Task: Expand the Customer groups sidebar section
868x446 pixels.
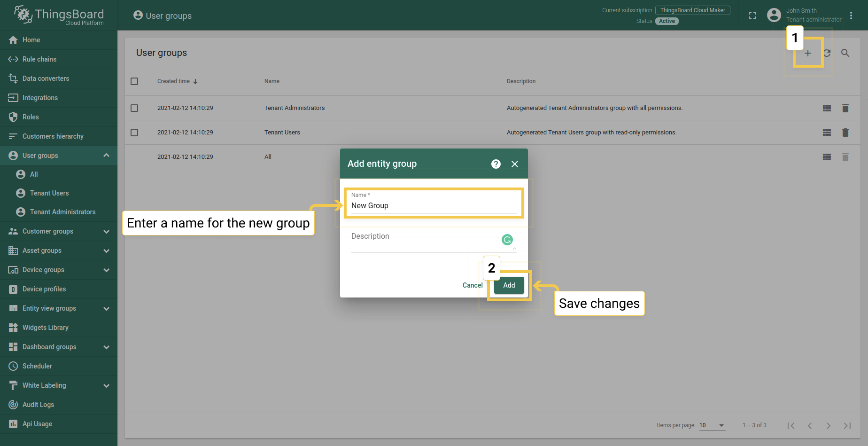Action: coord(106,231)
